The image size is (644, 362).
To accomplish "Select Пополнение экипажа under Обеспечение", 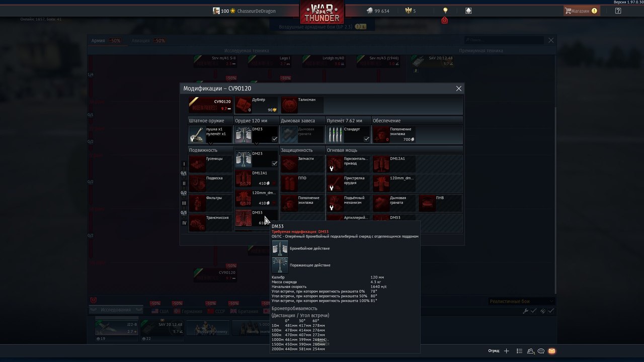I will pos(395,134).
